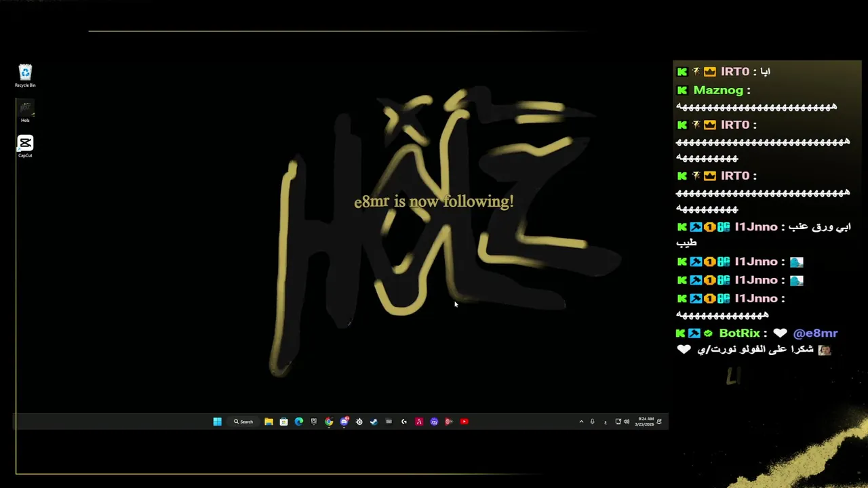Viewport: 868px width, 488px height.
Task: Switch to Google Chrome on the taskbar
Action: coord(329,422)
